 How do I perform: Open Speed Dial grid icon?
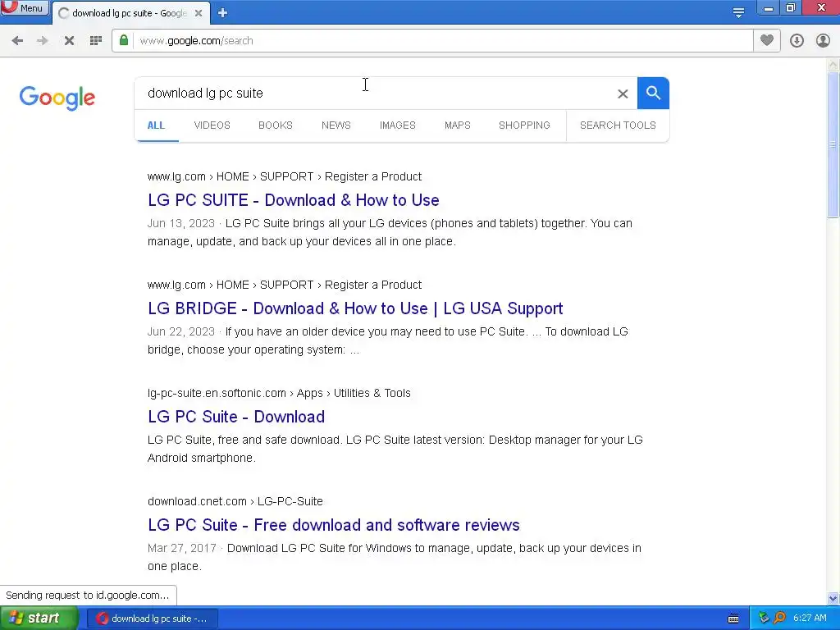pyautogui.click(x=96, y=41)
